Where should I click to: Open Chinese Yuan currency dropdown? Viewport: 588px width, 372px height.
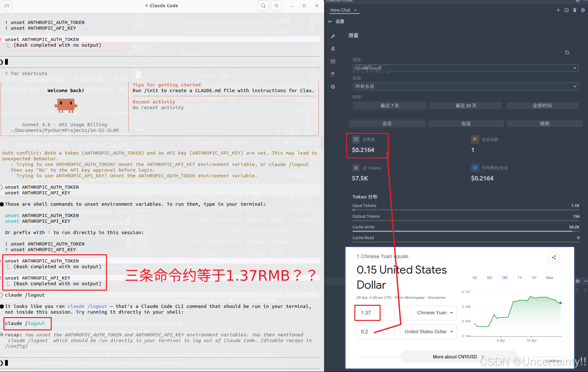435,313
